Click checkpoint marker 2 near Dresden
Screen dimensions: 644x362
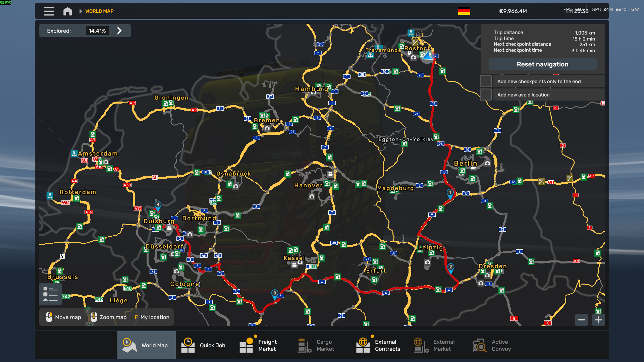tap(451, 268)
